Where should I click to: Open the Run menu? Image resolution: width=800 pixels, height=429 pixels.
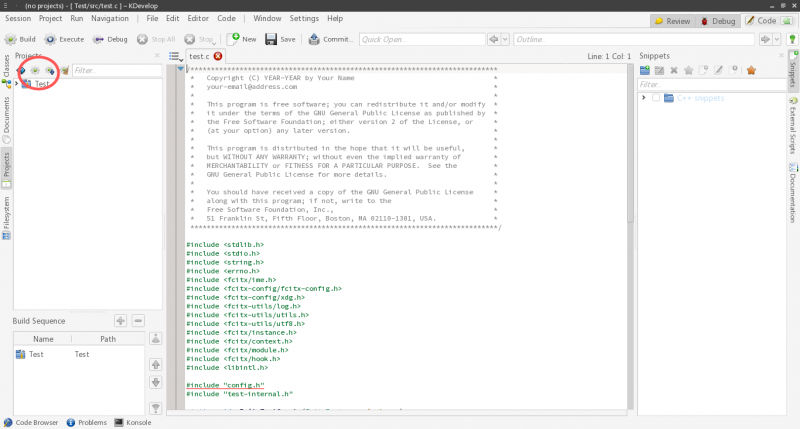77,18
